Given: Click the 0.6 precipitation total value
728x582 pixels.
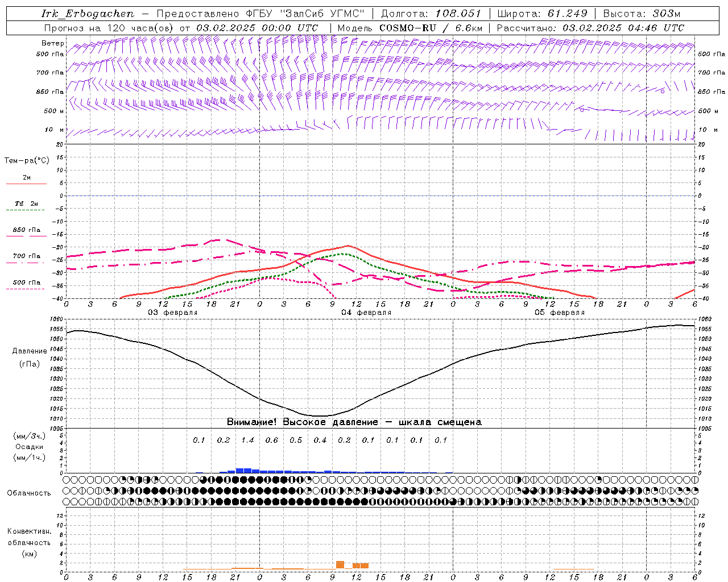Looking at the screenshot, I should pos(272,440).
